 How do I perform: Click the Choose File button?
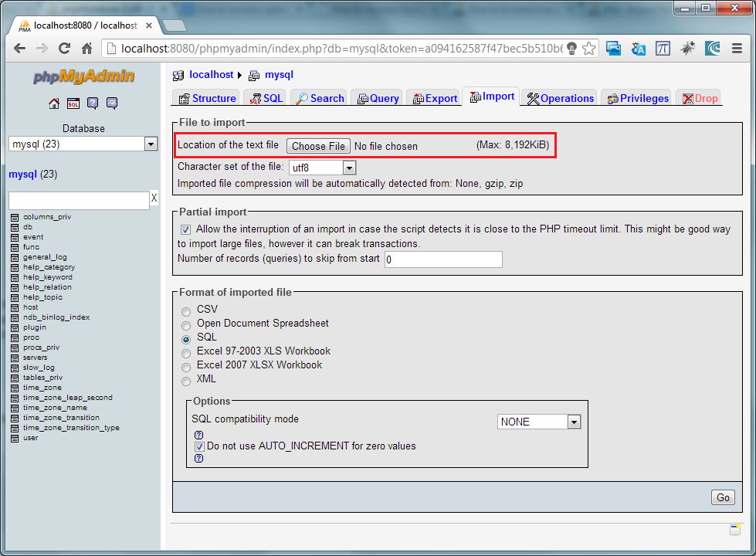coord(318,146)
